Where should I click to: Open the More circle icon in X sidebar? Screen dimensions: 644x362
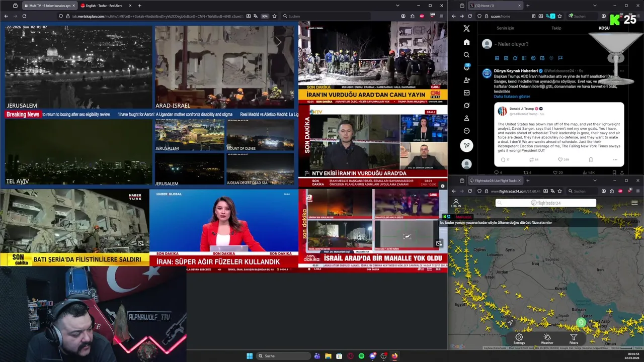[466, 131]
